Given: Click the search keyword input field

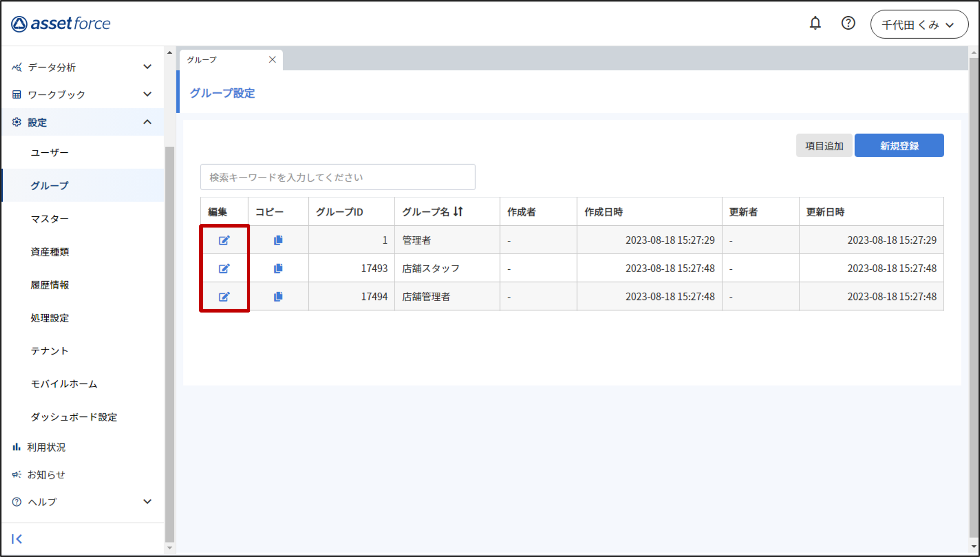Looking at the screenshot, I should [x=337, y=178].
